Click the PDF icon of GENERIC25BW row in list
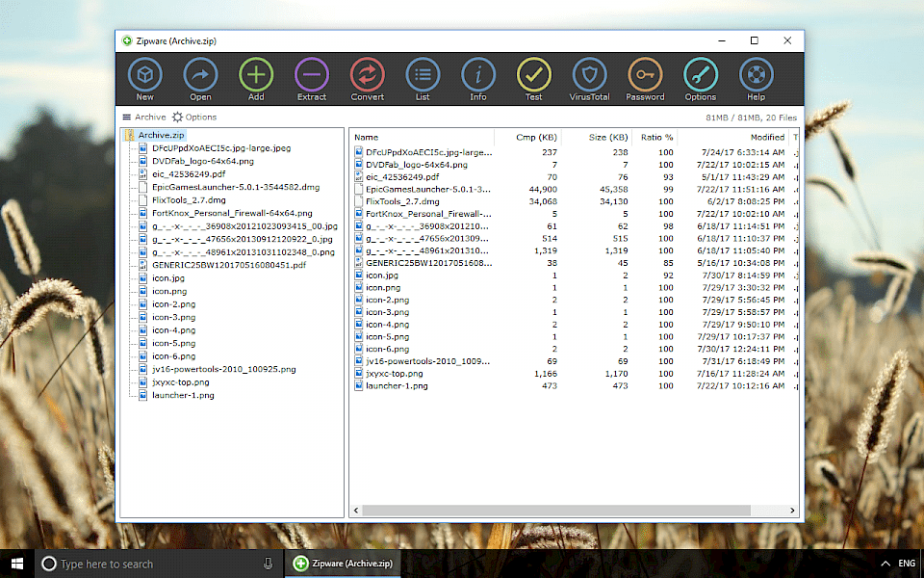This screenshot has height=578, width=924. point(358,263)
